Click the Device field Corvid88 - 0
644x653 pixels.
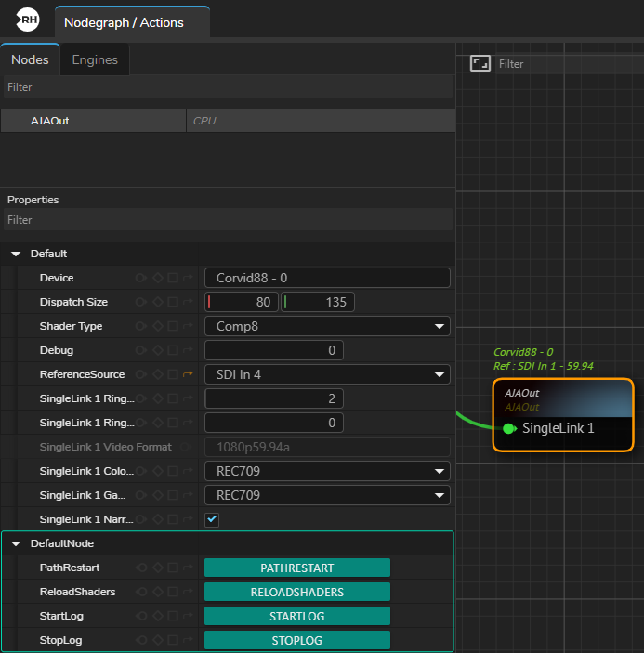[327, 278]
